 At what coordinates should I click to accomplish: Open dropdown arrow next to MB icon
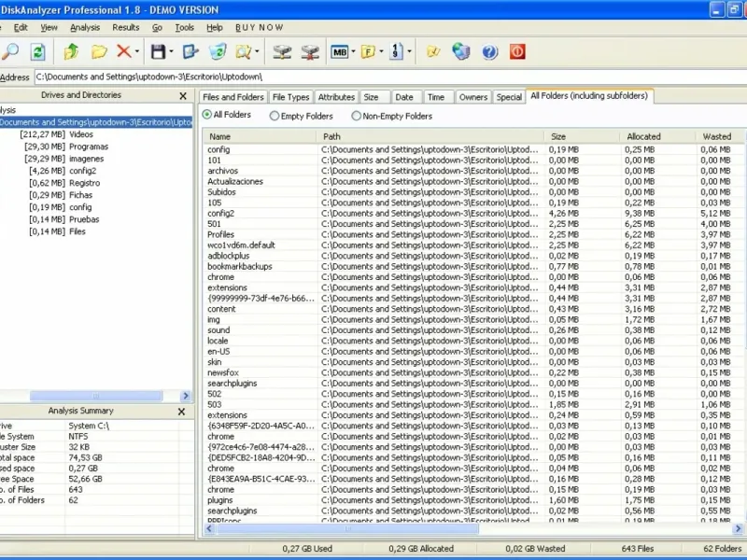pos(353,52)
